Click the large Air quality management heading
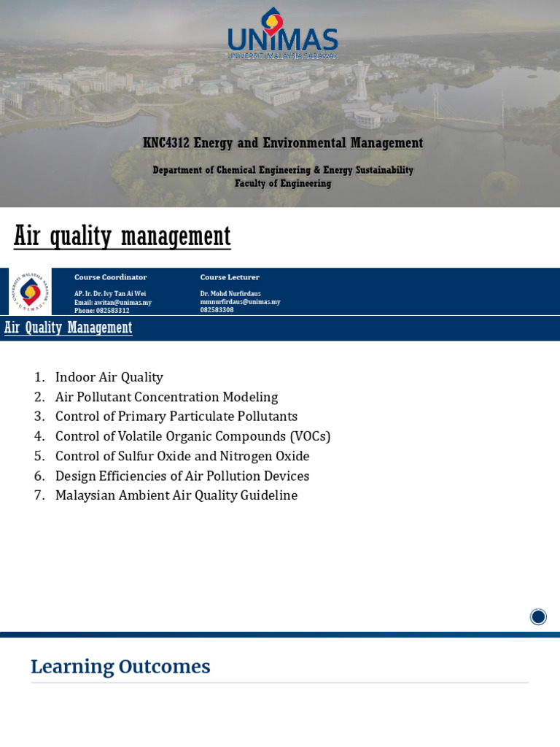Viewport: 560px width, 747px height. pos(122,236)
